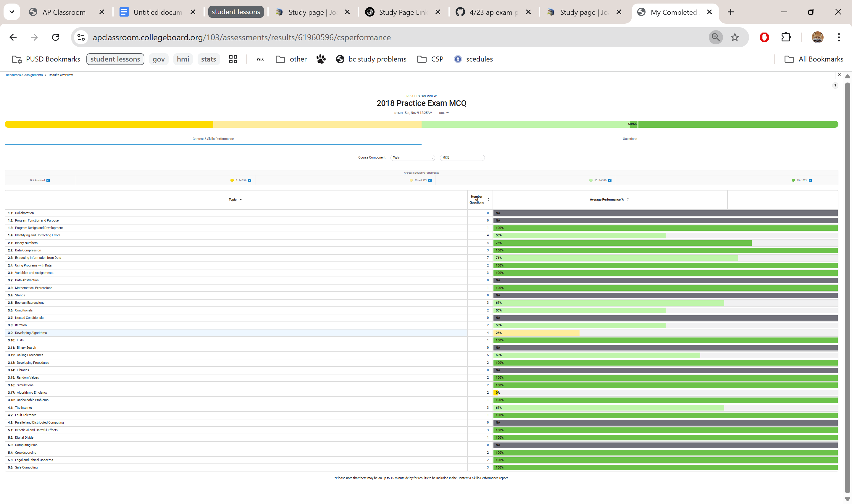Bookmark this page with the star icon
Screen dimensions: 852x504
click(x=735, y=37)
